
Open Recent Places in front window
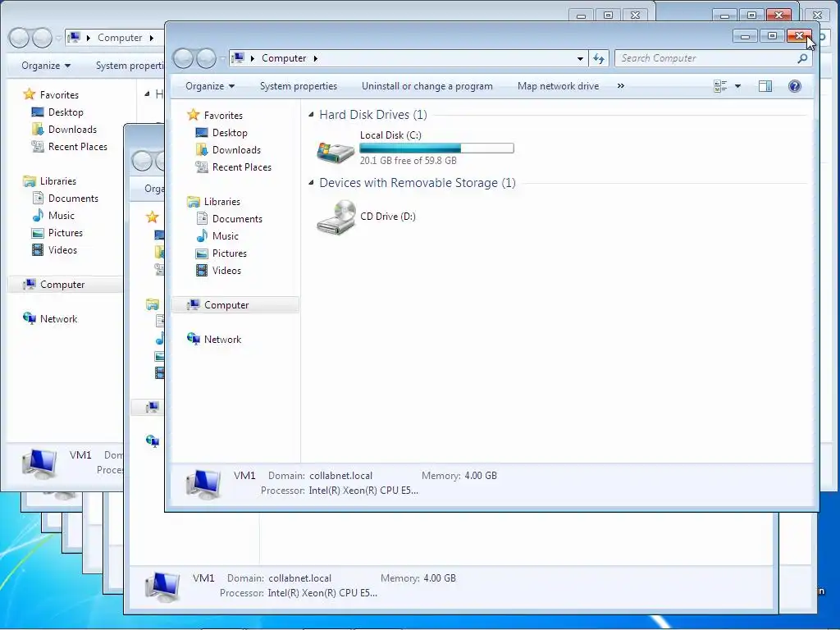(242, 167)
